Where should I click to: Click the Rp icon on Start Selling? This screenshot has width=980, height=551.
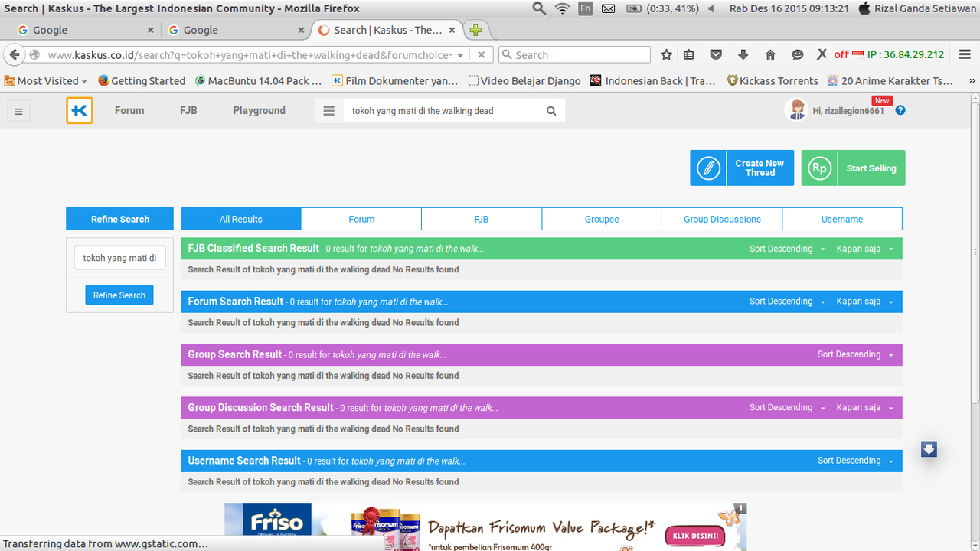[x=819, y=168]
